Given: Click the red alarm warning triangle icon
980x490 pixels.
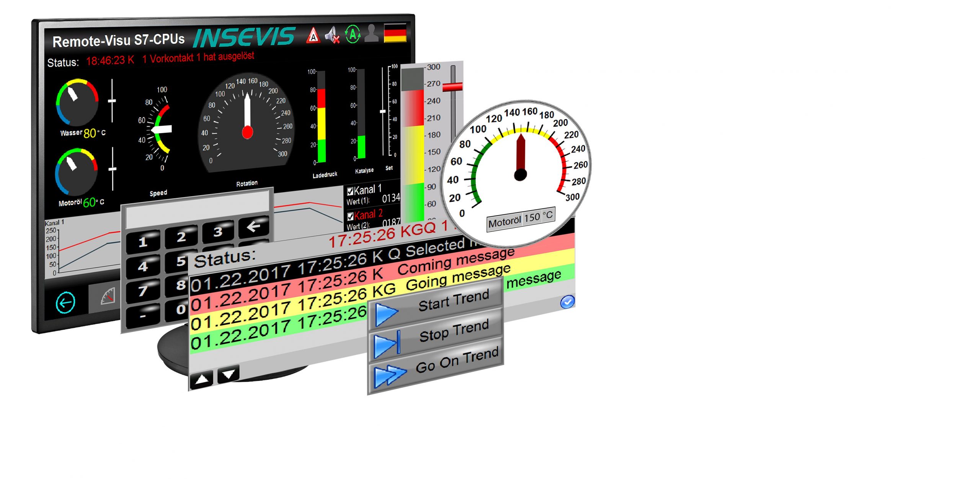Looking at the screenshot, I should pos(313,36).
